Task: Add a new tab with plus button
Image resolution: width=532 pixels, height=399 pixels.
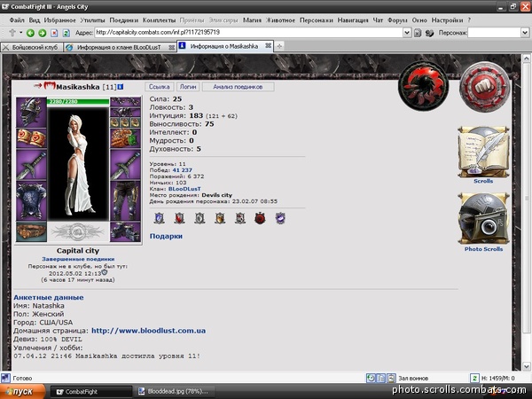Action: click(x=279, y=46)
